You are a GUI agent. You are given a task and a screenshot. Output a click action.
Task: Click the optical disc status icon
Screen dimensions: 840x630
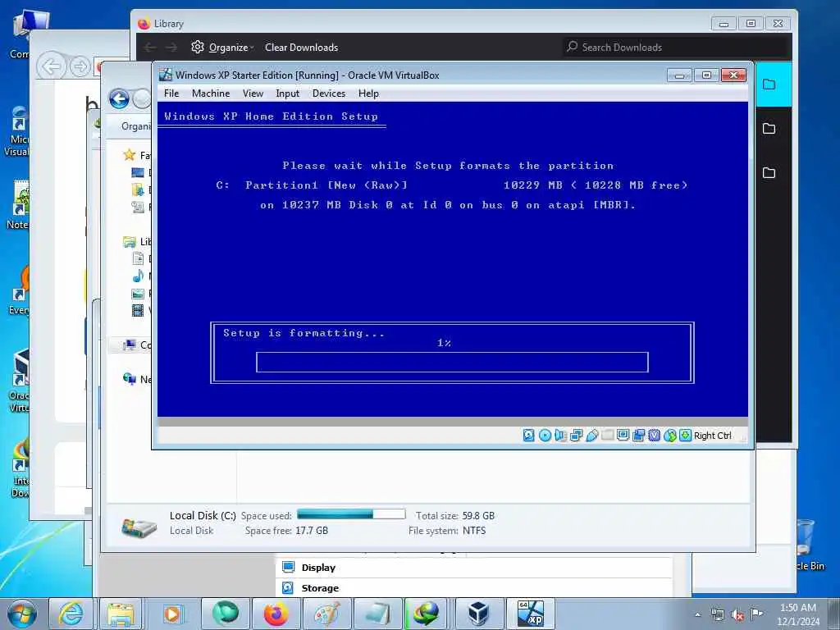(545, 436)
